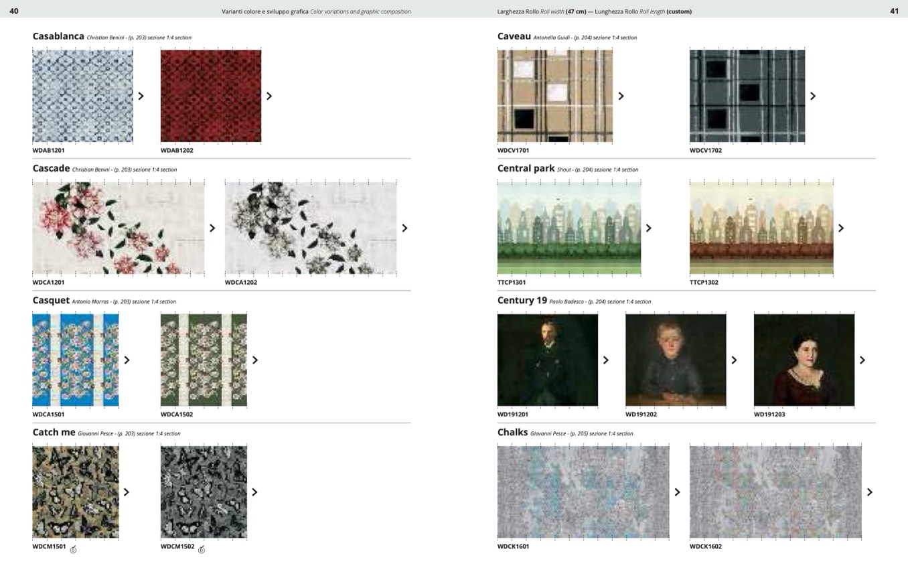Open the green Casquet swatch WDCA1502
Image resolution: width=908 pixels, height=588 pixels.
coord(204,360)
